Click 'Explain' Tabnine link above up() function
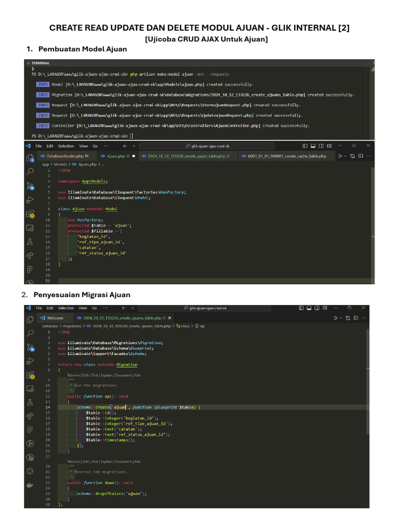Viewport: 399px width, 532px height. 107,375
